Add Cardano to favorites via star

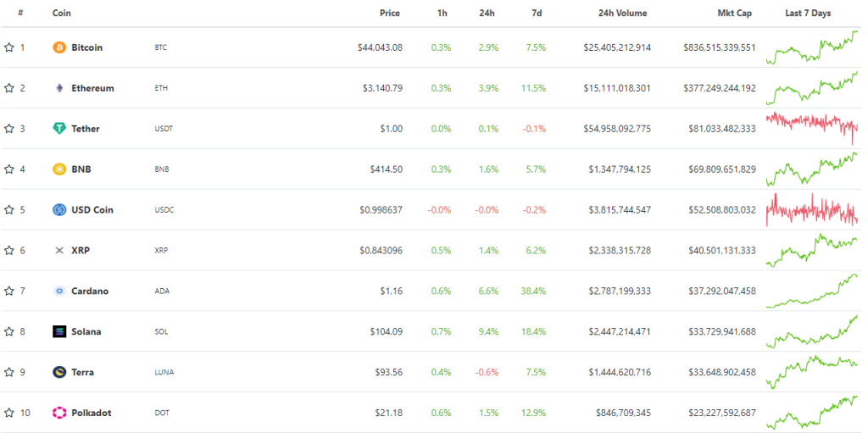tap(8, 291)
